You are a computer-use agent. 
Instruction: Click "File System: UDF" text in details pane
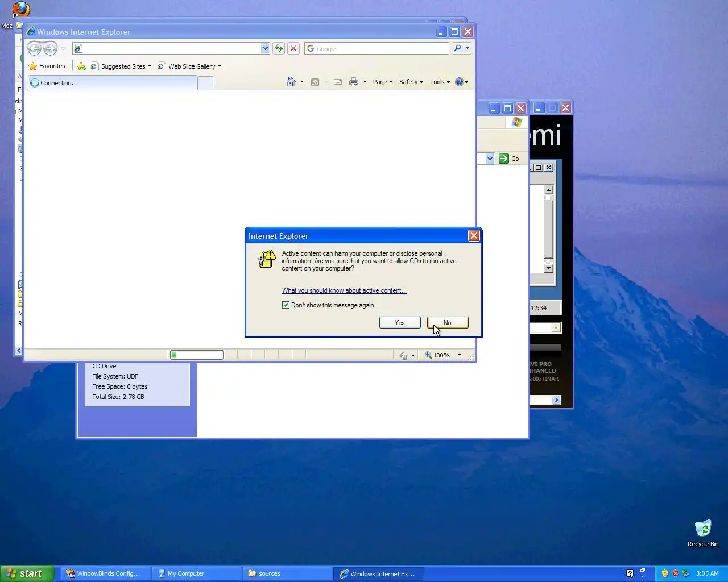[x=115, y=376]
